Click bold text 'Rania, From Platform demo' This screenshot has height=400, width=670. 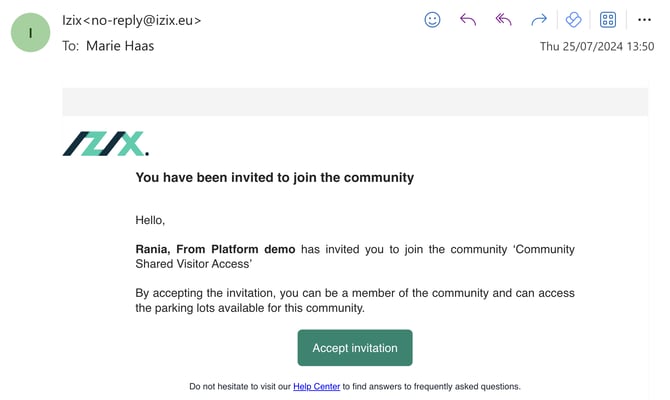[x=215, y=249]
